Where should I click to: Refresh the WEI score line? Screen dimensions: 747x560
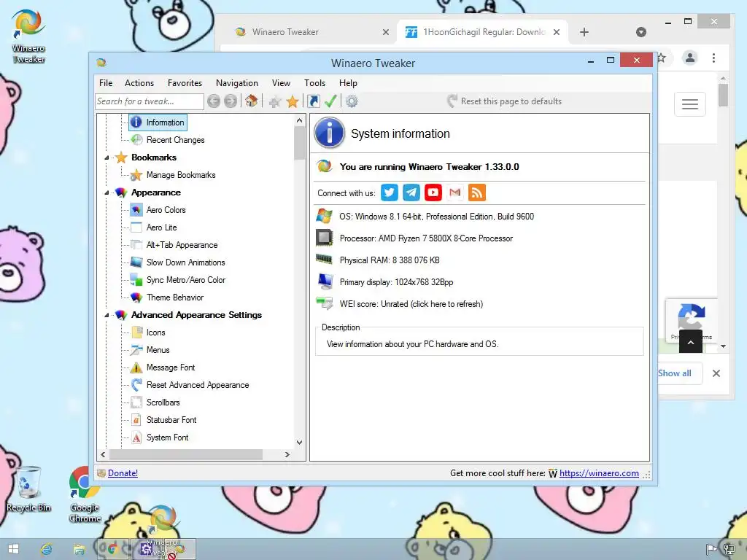point(411,304)
